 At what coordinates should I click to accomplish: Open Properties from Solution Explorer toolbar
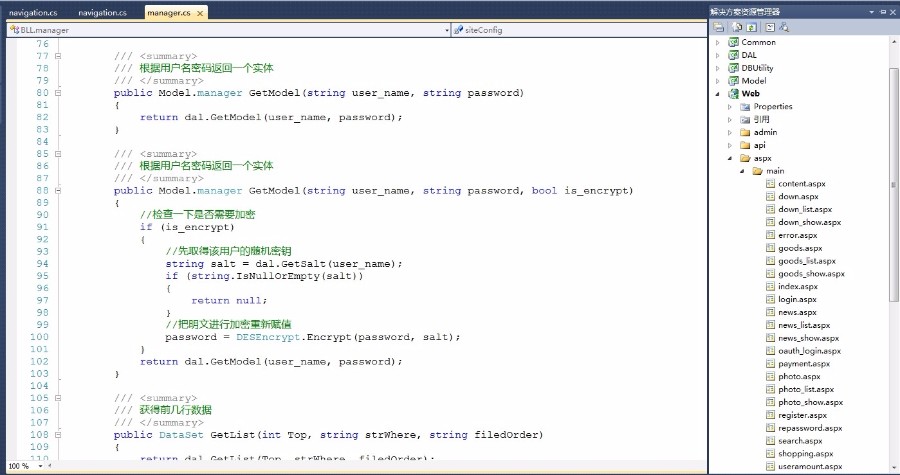719,27
